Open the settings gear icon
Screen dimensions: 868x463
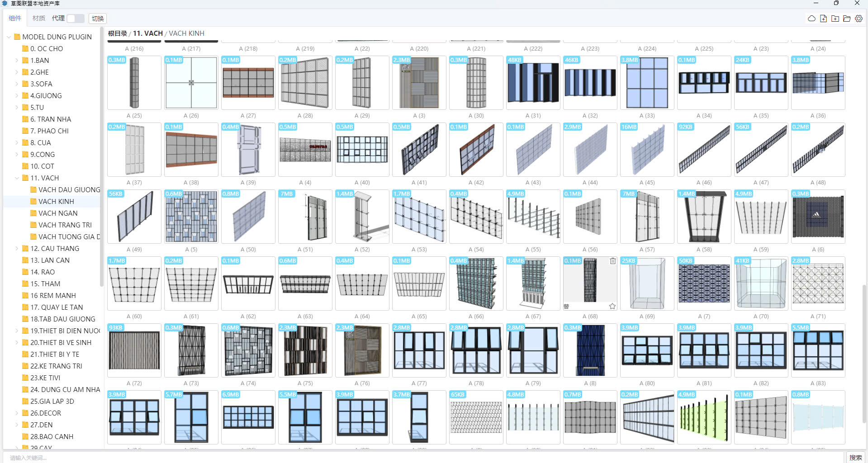(x=859, y=19)
